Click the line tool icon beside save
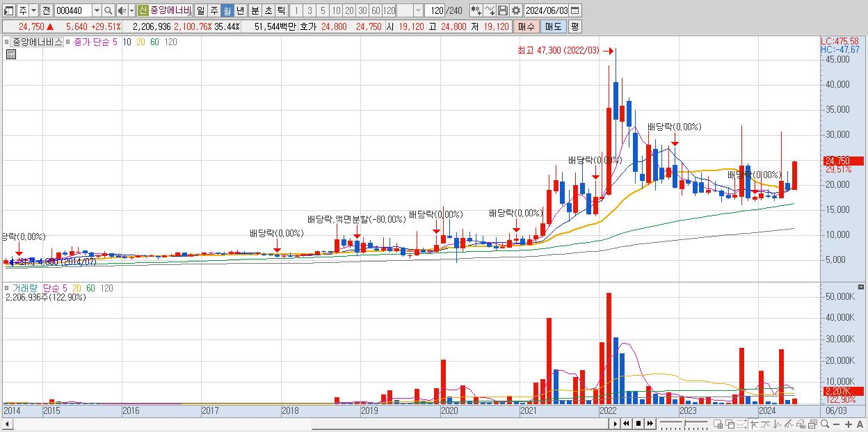This screenshot has height=432, width=868. coord(490,10)
